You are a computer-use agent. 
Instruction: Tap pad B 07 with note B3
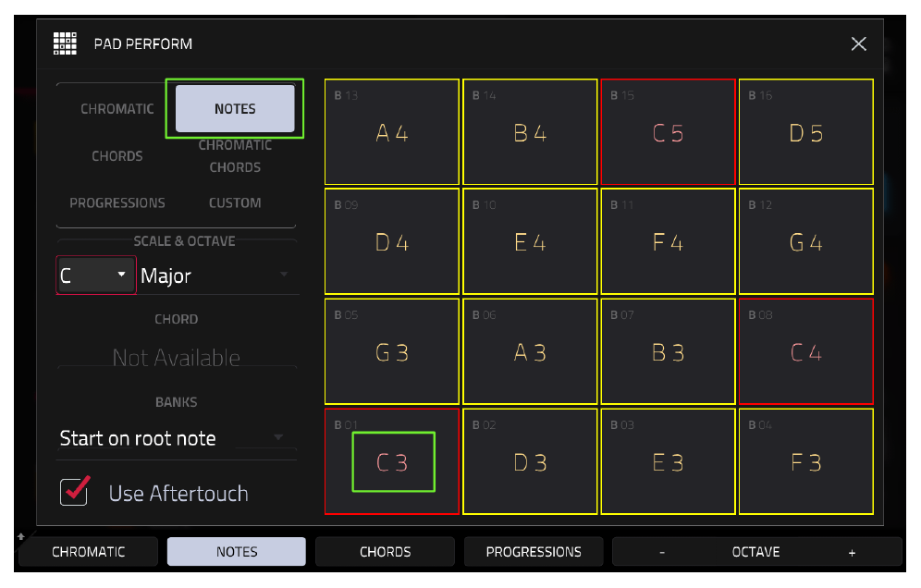(668, 351)
